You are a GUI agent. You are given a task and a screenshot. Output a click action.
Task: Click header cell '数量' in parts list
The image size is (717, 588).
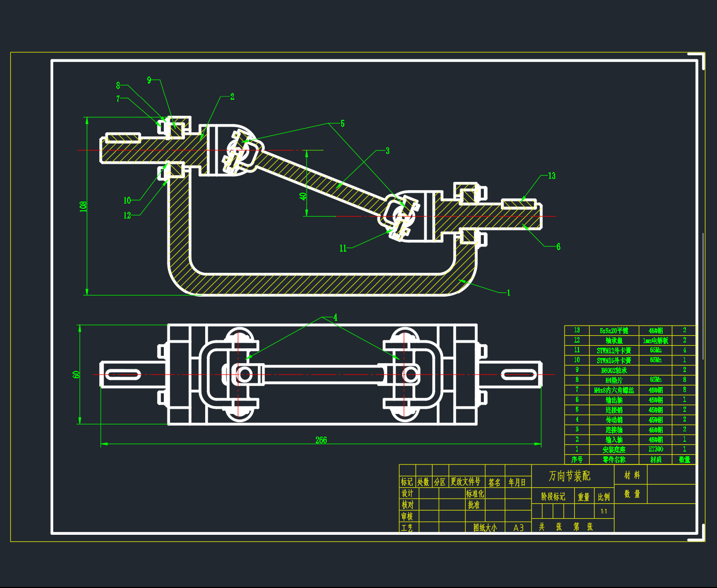pyautogui.click(x=685, y=459)
